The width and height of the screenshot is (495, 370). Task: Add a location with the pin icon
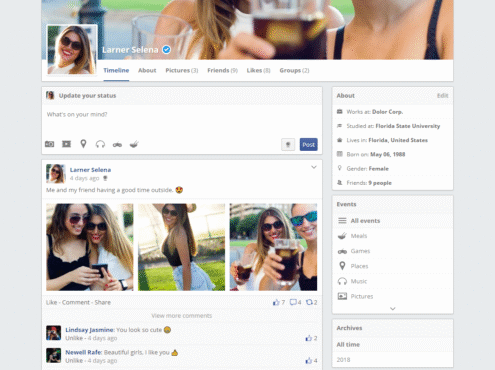point(83,144)
